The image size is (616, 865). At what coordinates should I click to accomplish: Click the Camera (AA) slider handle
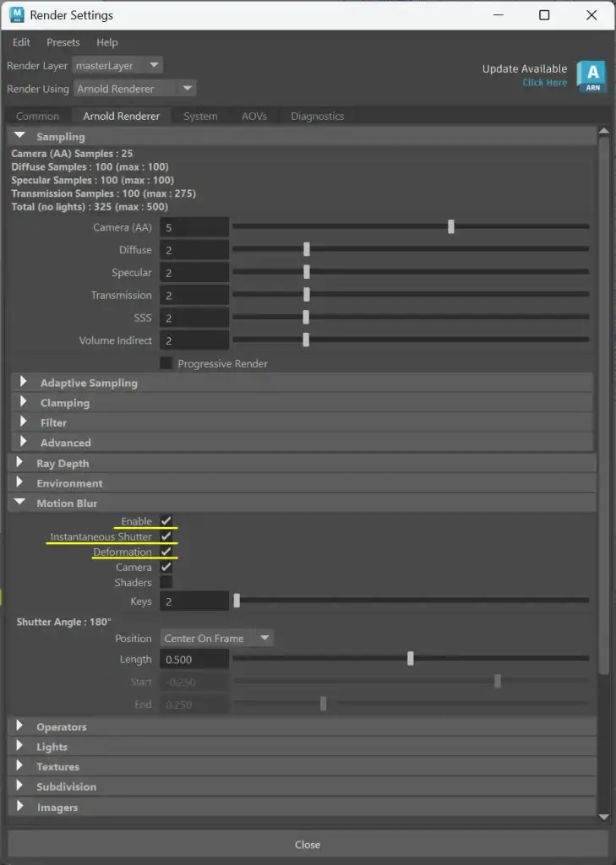coord(451,226)
